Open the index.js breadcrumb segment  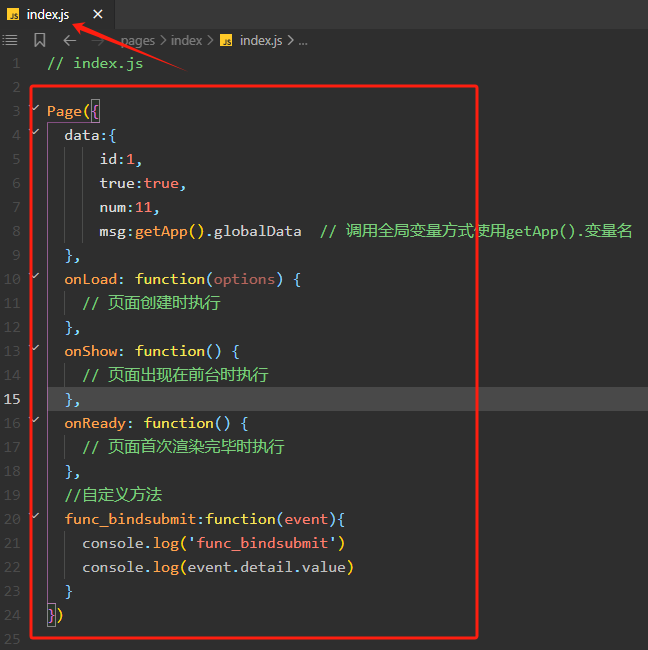click(261, 41)
